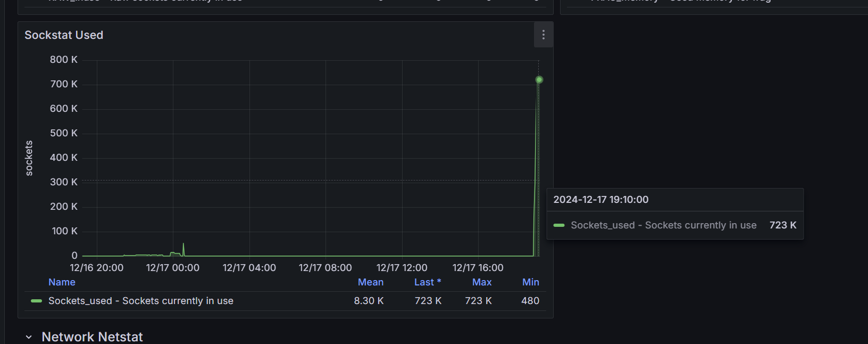Sort legend by Last * column

pos(427,282)
